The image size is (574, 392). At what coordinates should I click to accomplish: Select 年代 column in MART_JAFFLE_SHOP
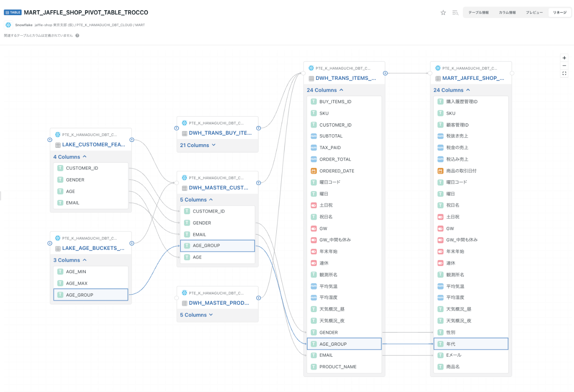tap(471, 344)
